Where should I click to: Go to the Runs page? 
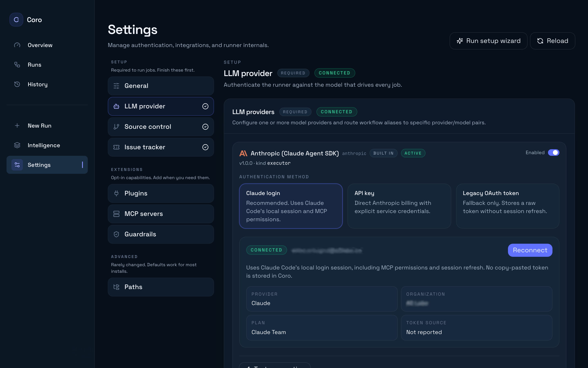[x=47, y=65]
